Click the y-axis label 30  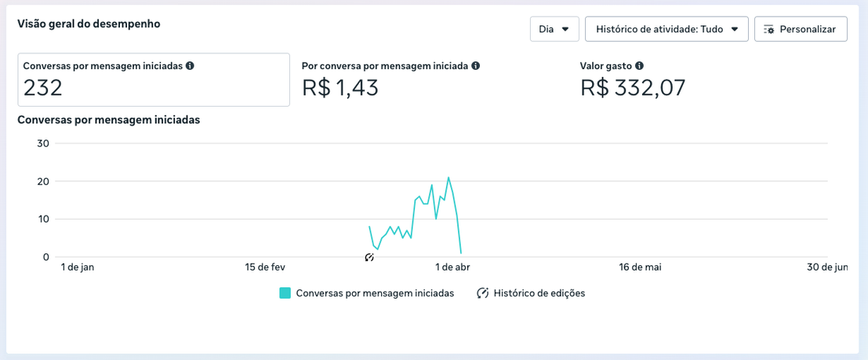click(x=43, y=144)
